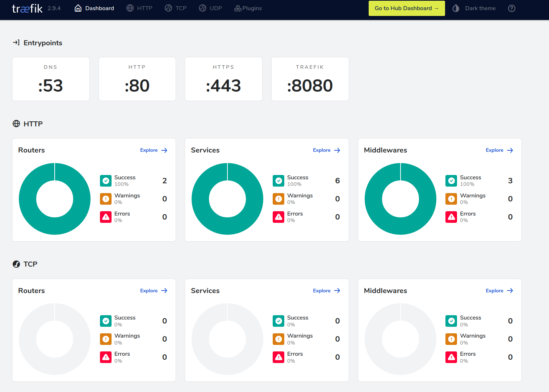Toggle Dark theme mode
This screenshot has height=392, width=549.
pyautogui.click(x=474, y=8)
